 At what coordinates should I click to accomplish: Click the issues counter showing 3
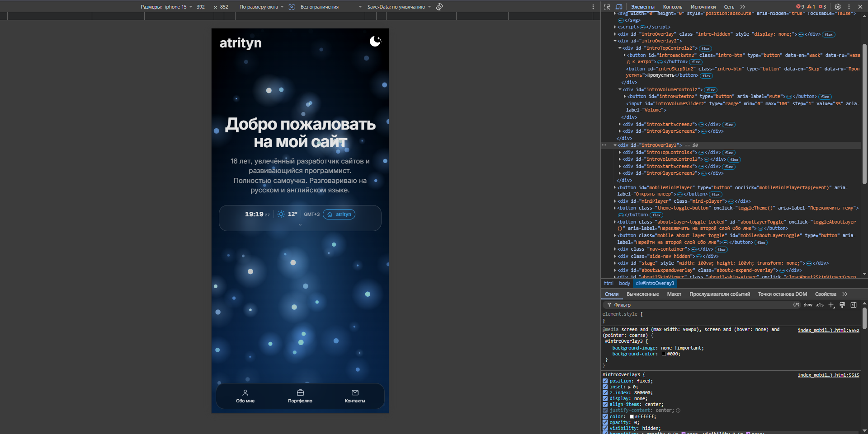[822, 7]
